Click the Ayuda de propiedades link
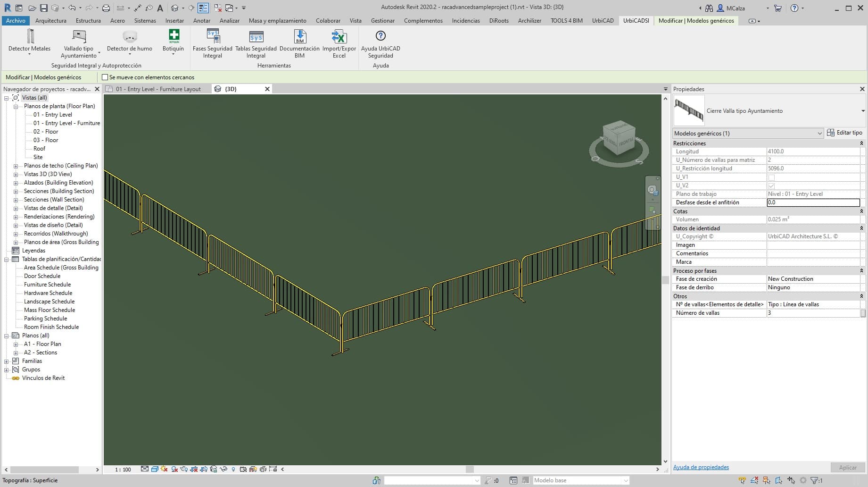Image resolution: width=868 pixels, height=487 pixels. 701,467
